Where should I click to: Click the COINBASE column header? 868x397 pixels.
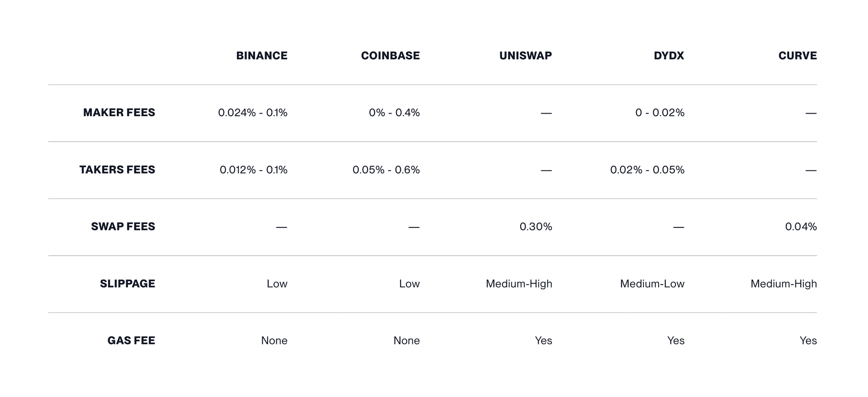pyautogui.click(x=390, y=56)
